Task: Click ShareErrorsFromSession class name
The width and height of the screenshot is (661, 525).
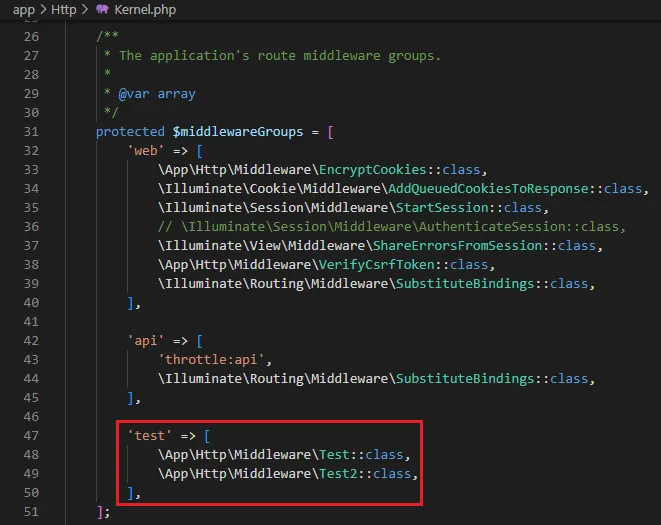Action: click(457, 245)
